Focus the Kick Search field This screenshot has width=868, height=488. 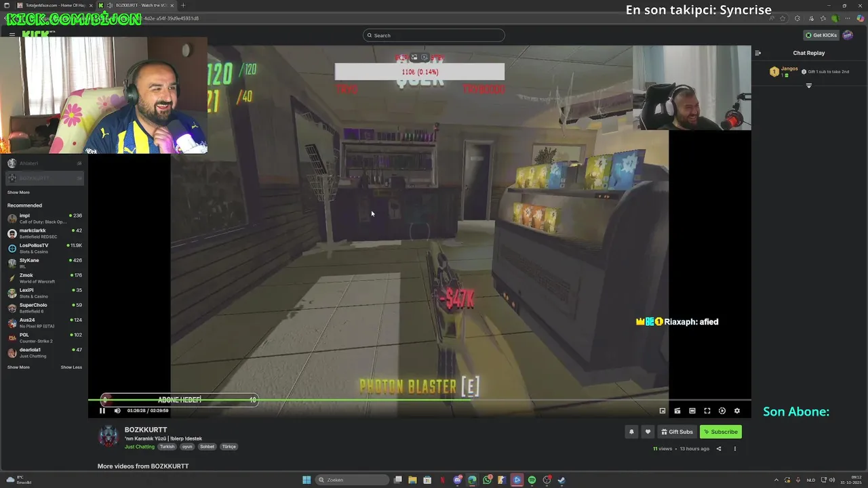[433, 35]
